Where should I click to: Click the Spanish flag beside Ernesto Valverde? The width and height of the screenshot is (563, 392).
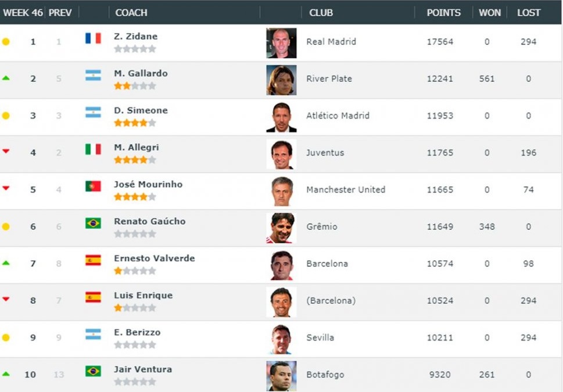pyautogui.click(x=93, y=260)
